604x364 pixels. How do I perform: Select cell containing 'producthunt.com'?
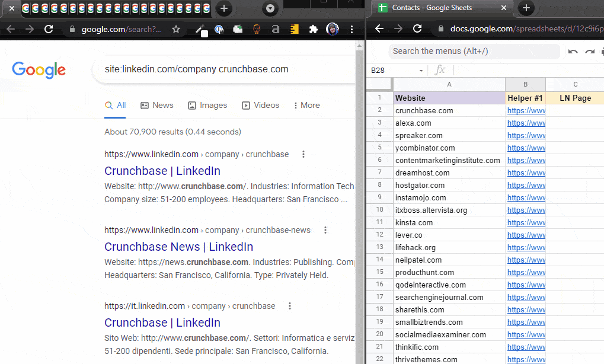coord(449,272)
